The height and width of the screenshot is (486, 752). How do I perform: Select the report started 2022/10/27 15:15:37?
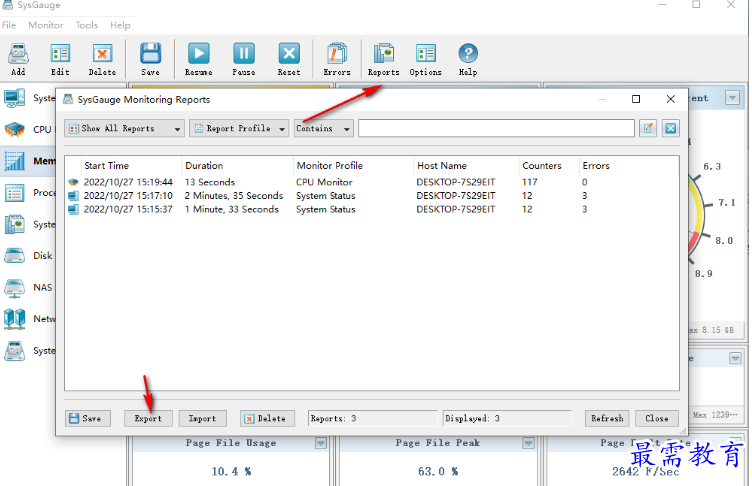click(128, 209)
